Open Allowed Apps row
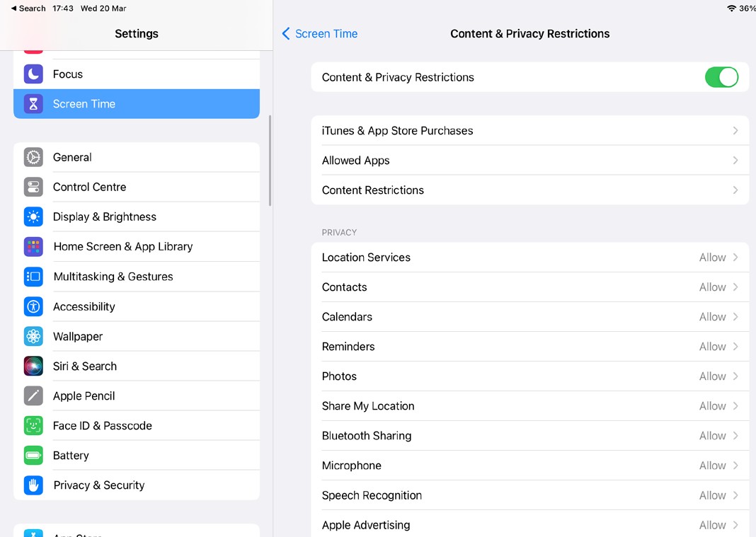This screenshot has height=537, width=756. pos(530,161)
